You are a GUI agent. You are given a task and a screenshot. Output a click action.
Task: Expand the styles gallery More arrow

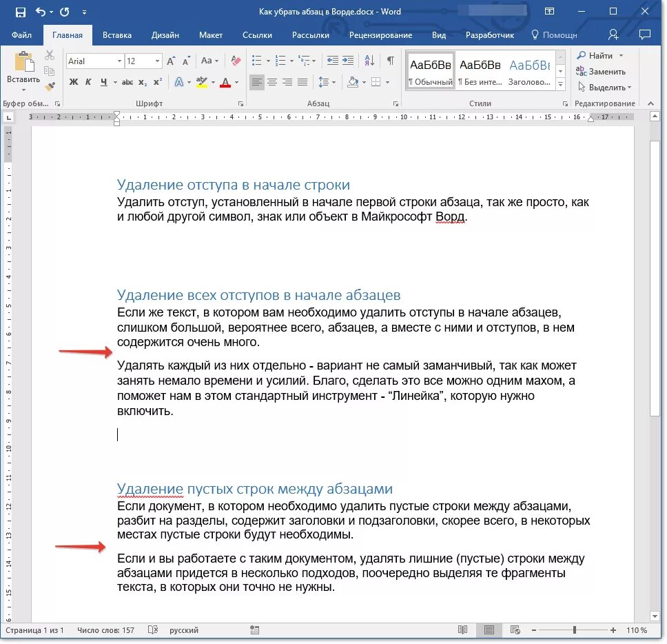[x=561, y=85]
